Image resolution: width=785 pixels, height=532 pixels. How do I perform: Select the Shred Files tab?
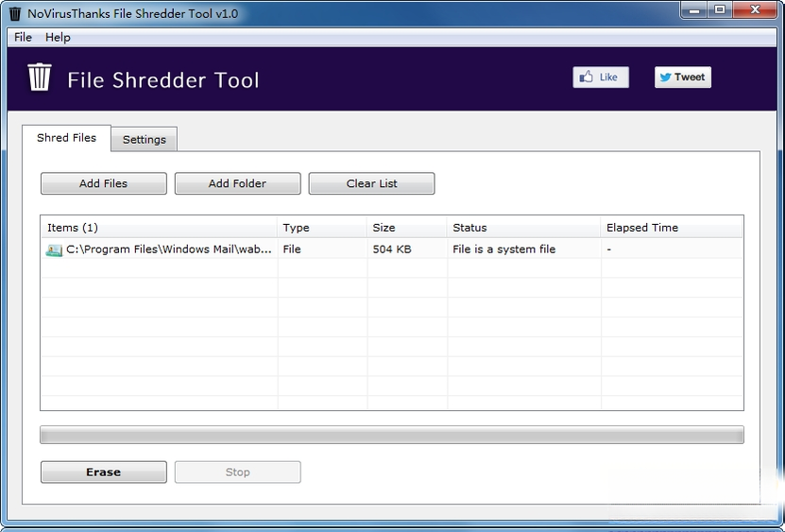(66, 138)
